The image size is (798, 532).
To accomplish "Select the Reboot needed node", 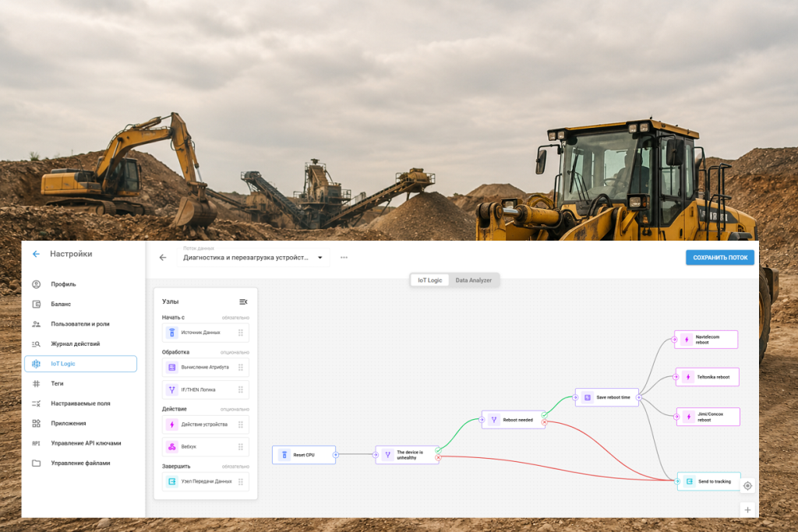I will point(513,420).
